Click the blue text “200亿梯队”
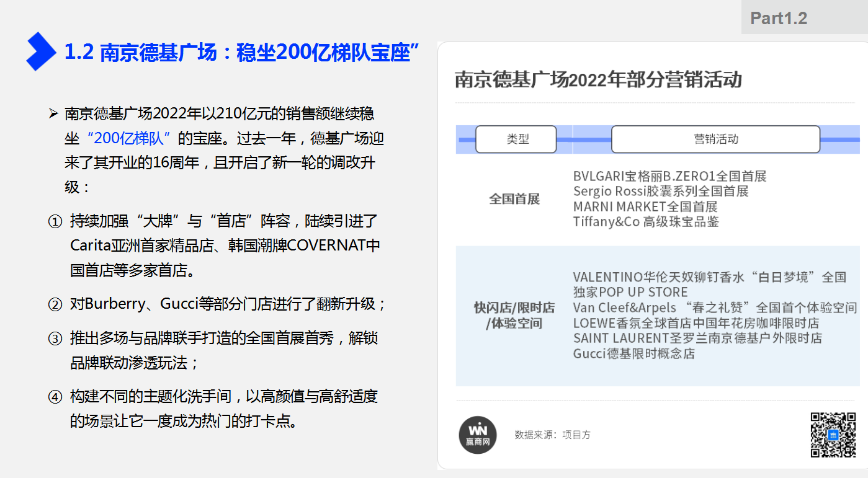This screenshot has height=478, width=868. (x=130, y=138)
